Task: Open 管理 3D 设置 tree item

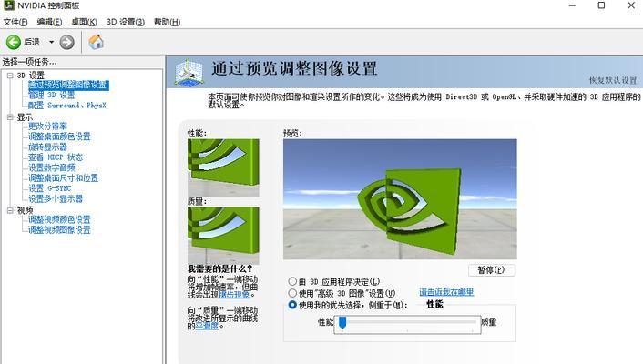Action: (x=51, y=96)
